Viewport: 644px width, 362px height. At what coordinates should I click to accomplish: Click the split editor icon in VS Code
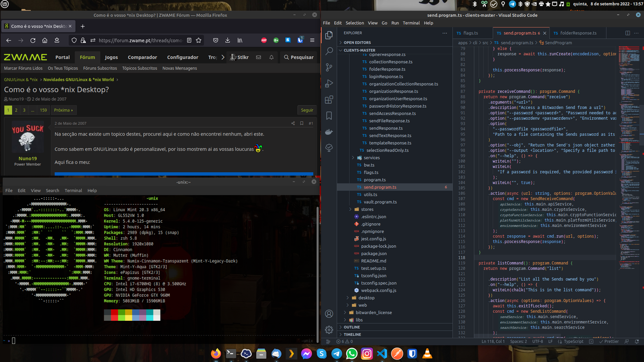point(628,33)
